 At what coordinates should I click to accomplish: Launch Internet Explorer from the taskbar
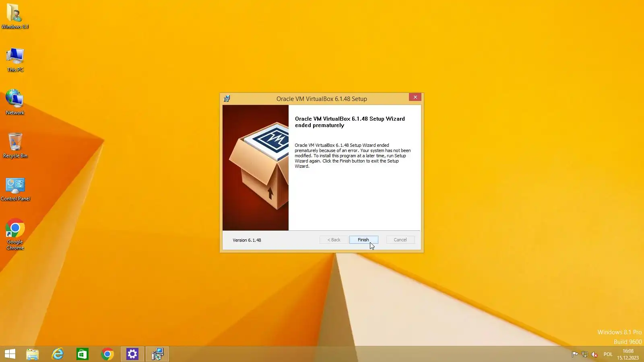pyautogui.click(x=58, y=354)
